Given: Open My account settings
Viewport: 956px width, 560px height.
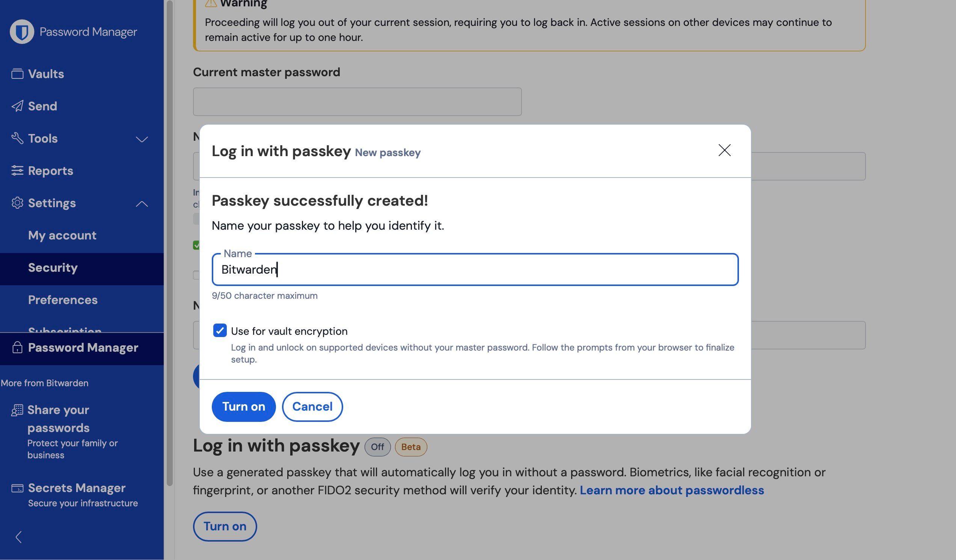Looking at the screenshot, I should [x=62, y=235].
